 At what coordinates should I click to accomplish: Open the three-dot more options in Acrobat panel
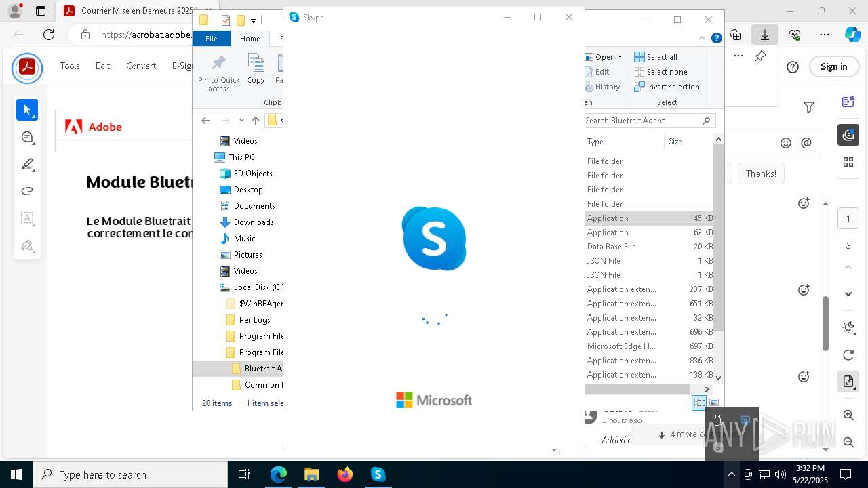point(738,56)
